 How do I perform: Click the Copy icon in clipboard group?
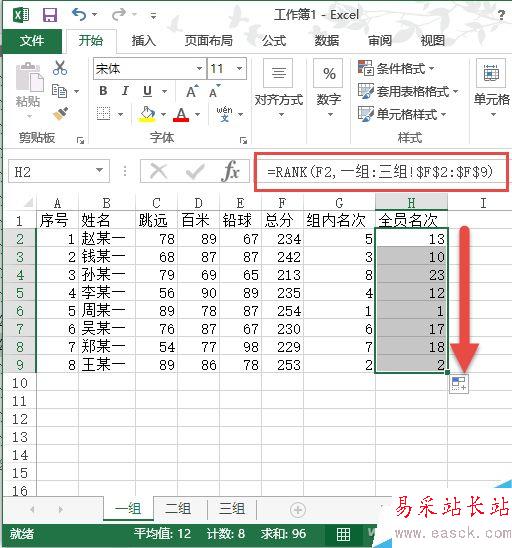point(59,91)
